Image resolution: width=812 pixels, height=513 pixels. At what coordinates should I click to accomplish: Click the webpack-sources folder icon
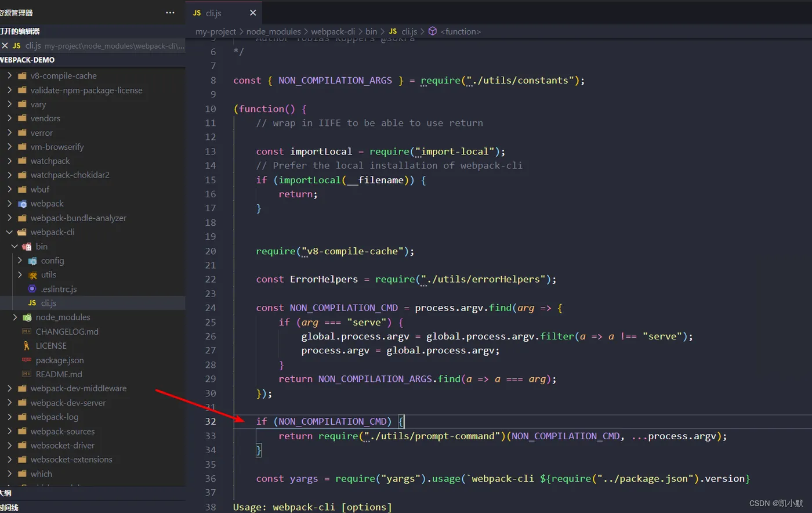(22, 431)
